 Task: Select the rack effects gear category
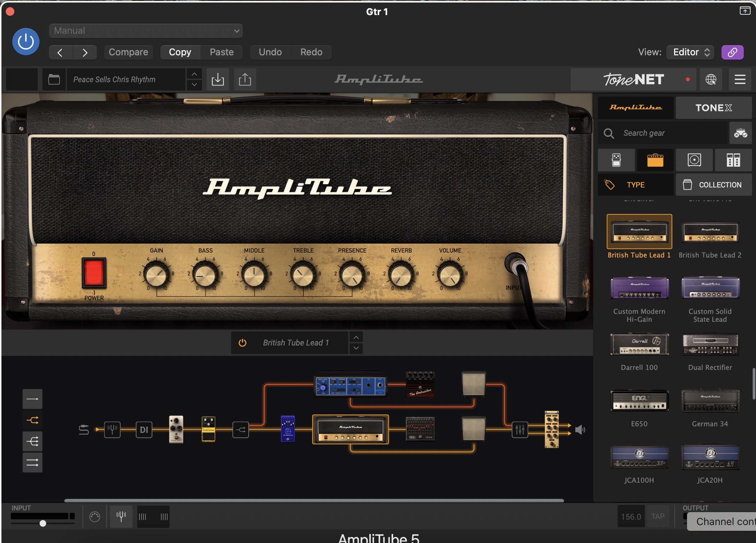point(733,160)
